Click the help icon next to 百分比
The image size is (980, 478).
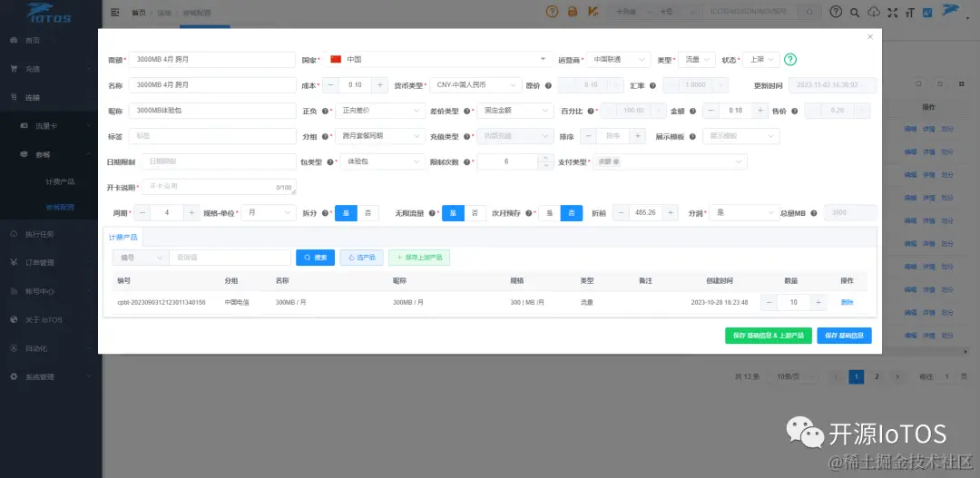click(591, 111)
